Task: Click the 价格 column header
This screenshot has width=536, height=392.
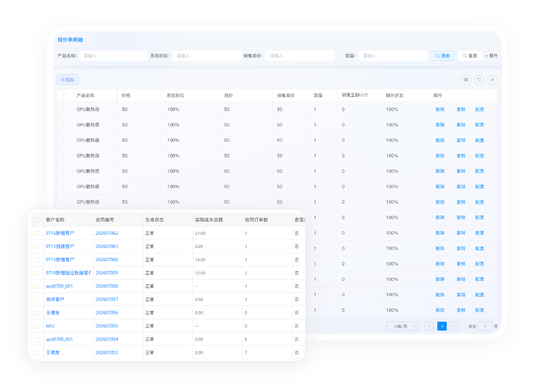Action: [126, 95]
